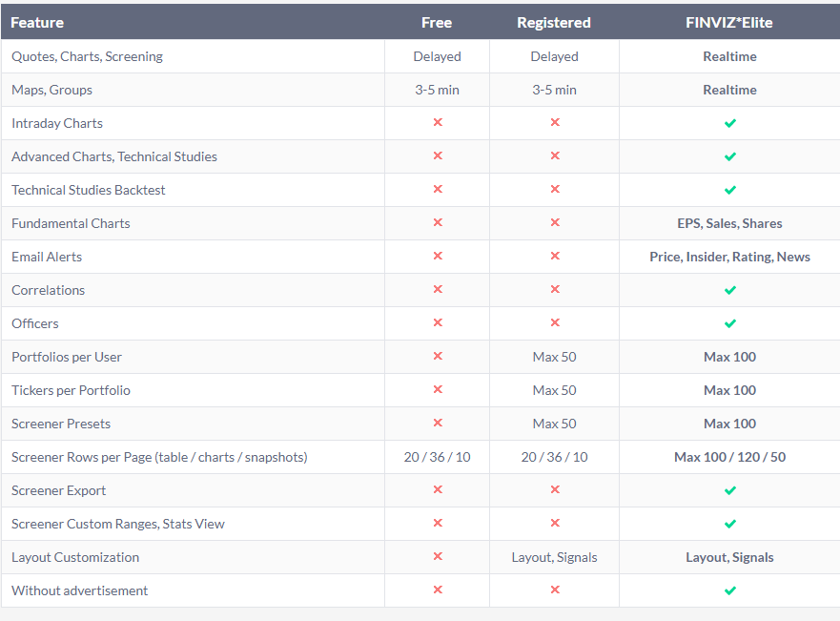
Task: Click the Free red X for Without advertisement
Action: click(438, 590)
